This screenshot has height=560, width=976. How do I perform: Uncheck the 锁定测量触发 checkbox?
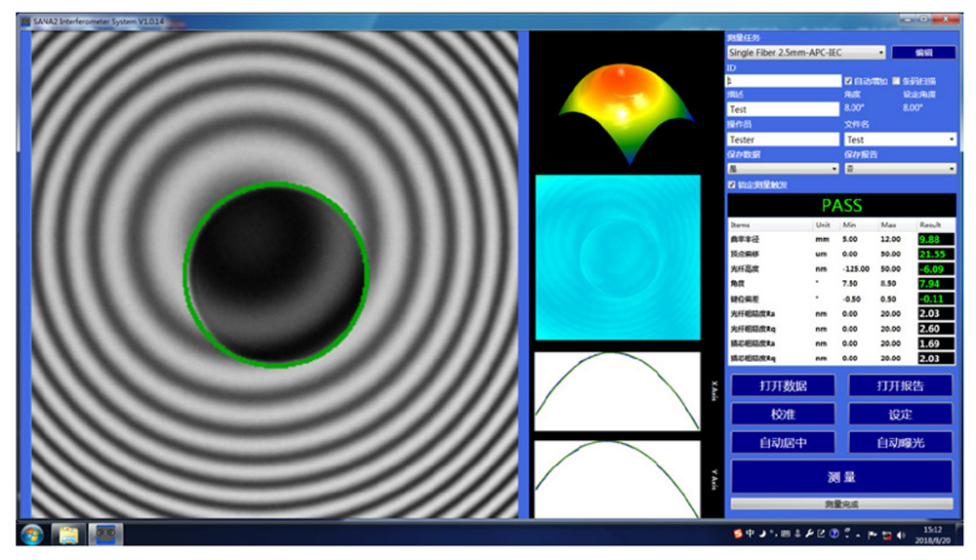[733, 183]
